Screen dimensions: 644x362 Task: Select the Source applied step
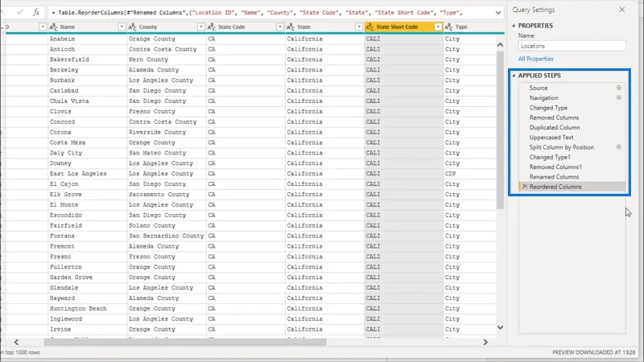(538, 88)
